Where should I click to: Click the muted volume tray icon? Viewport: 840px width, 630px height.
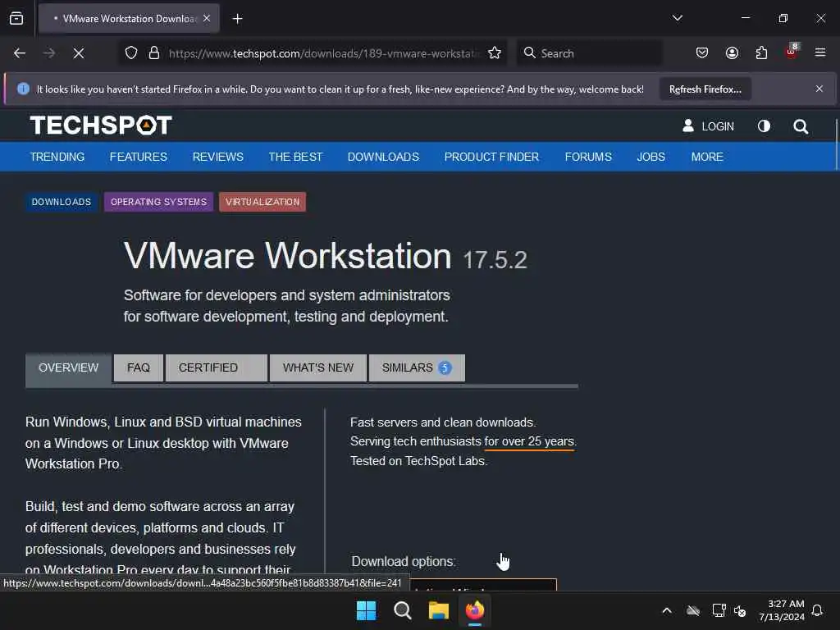click(741, 610)
